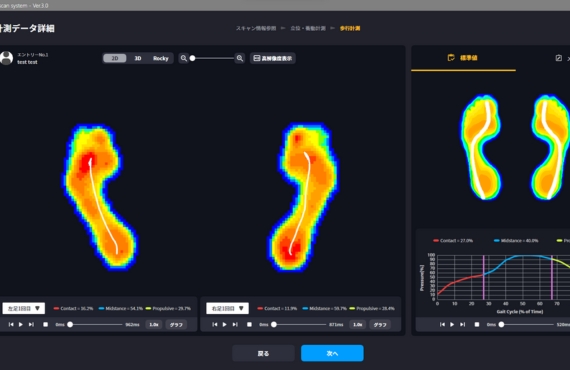Click the standard left footprint image

pyautogui.click(x=481, y=147)
